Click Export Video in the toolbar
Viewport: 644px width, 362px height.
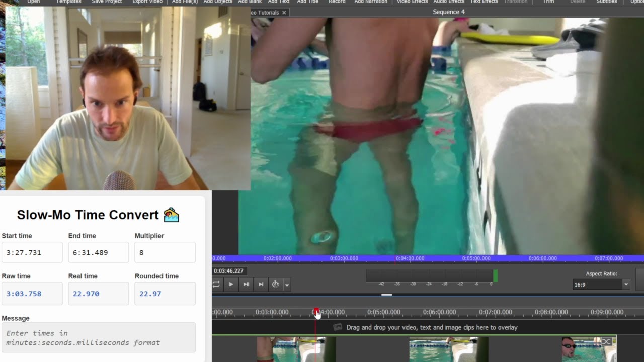coord(147,2)
